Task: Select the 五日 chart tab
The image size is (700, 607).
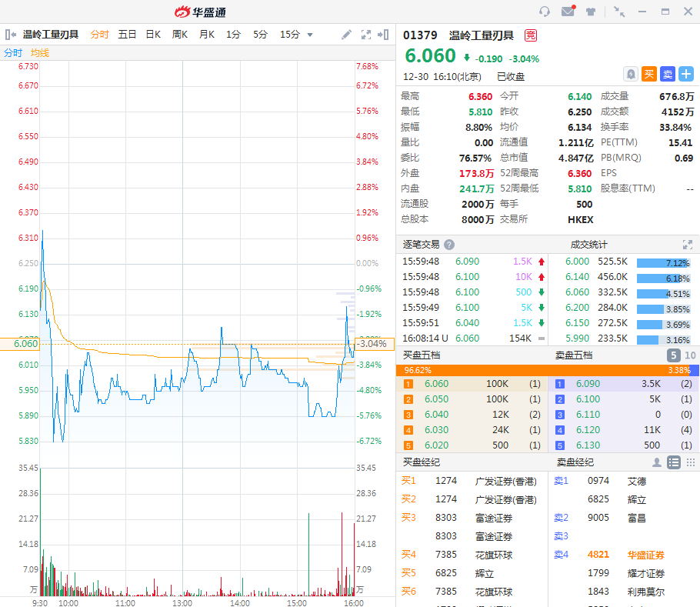Action: [127, 35]
